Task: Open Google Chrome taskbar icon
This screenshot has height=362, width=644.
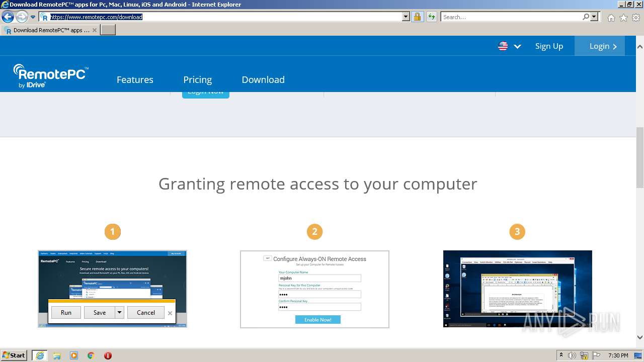Action: click(x=91, y=355)
